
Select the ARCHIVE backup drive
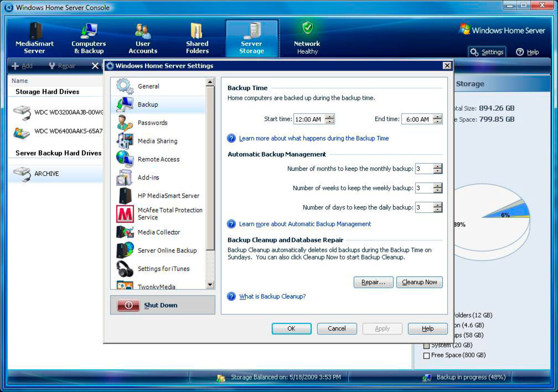pyautogui.click(x=55, y=174)
